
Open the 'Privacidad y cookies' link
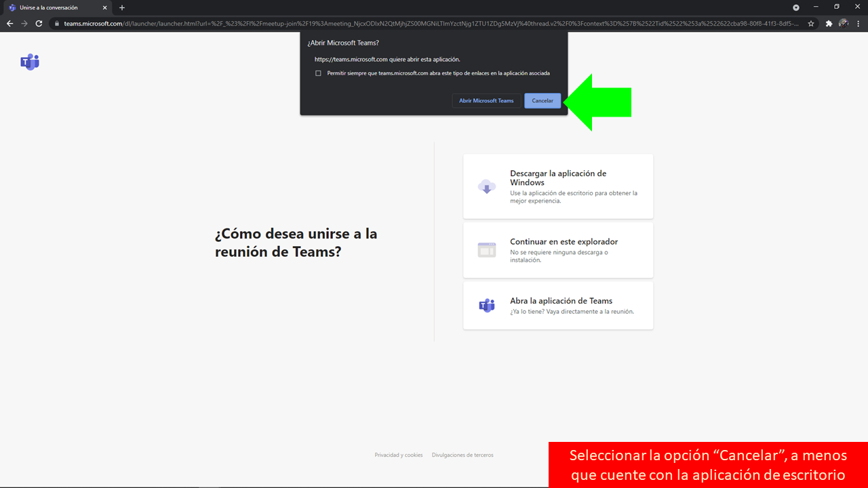point(399,455)
